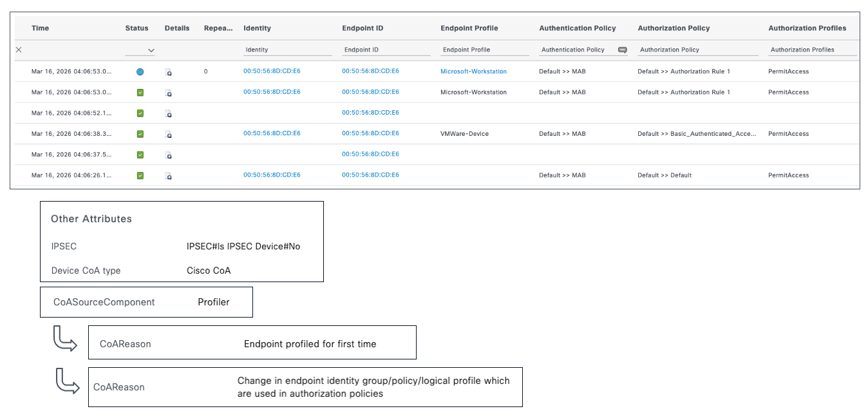Click the time cell 'Mar 16, 2026 04:06:38.3...'
Image resolution: width=868 pixels, height=420 pixels.
[71, 134]
